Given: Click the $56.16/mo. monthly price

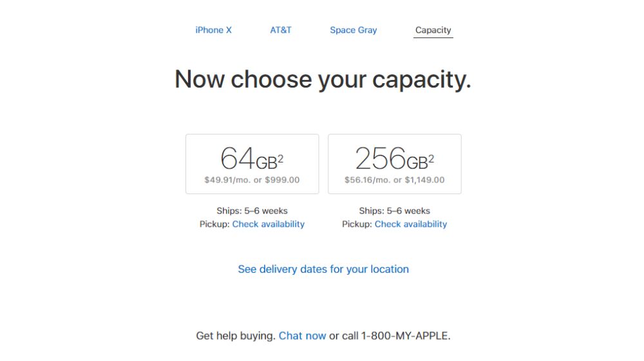Looking at the screenshot, I should (367, 180).
